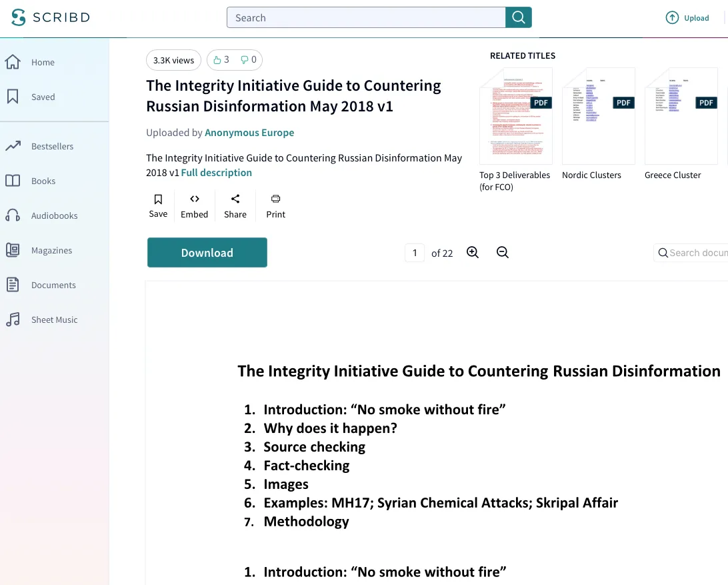Zoom out of the document

[x=503, y=252]
